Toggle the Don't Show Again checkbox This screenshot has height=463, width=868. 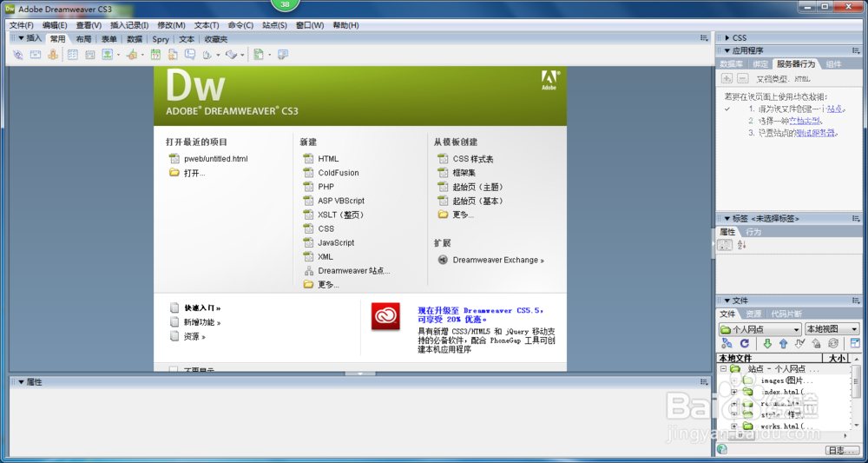(x=174, y=369)
